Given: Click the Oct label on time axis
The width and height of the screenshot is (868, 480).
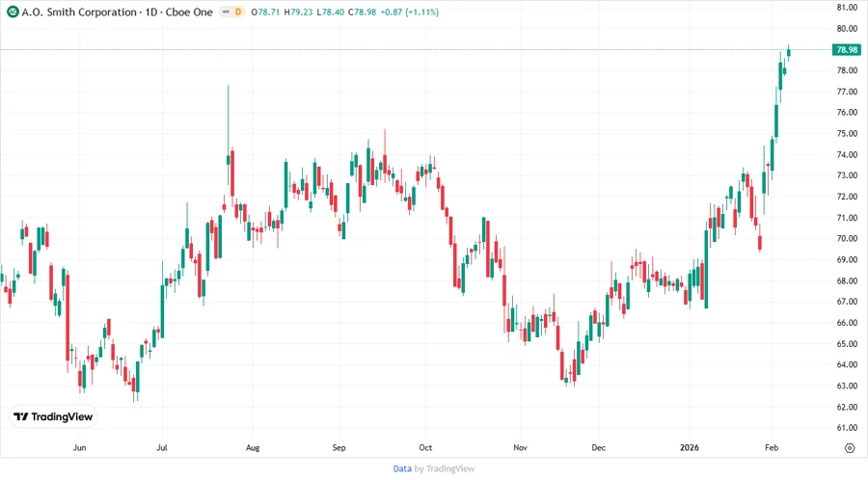Looking at the screenshot, I should point(425,447).
